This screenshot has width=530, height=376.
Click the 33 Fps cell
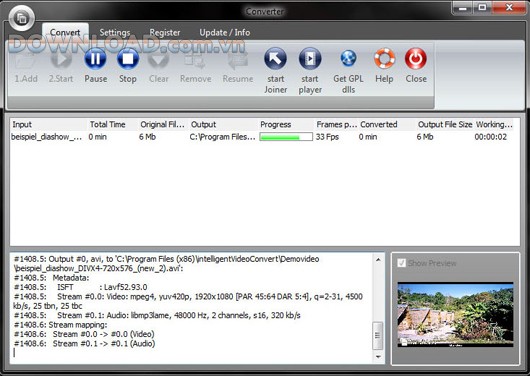pos(327,137)
